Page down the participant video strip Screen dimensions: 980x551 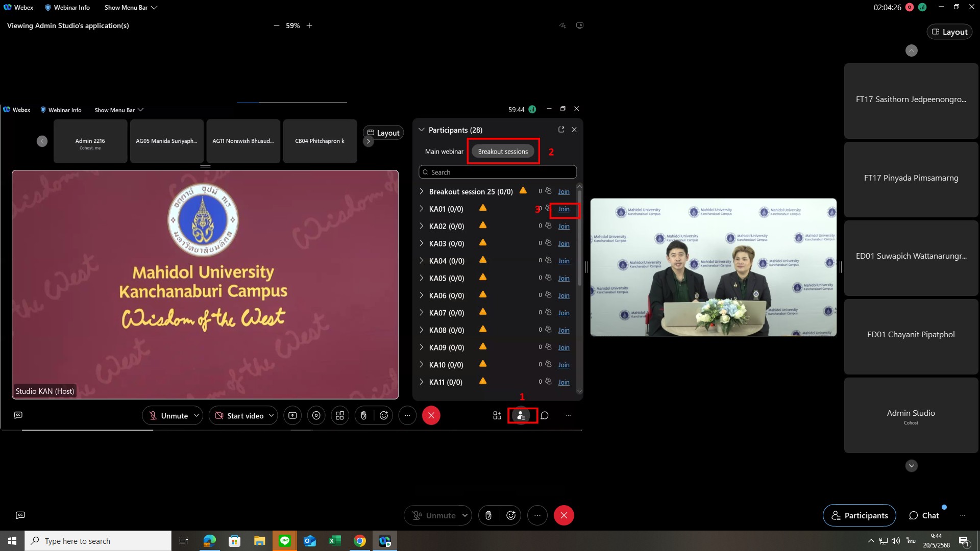coord(912,466)
